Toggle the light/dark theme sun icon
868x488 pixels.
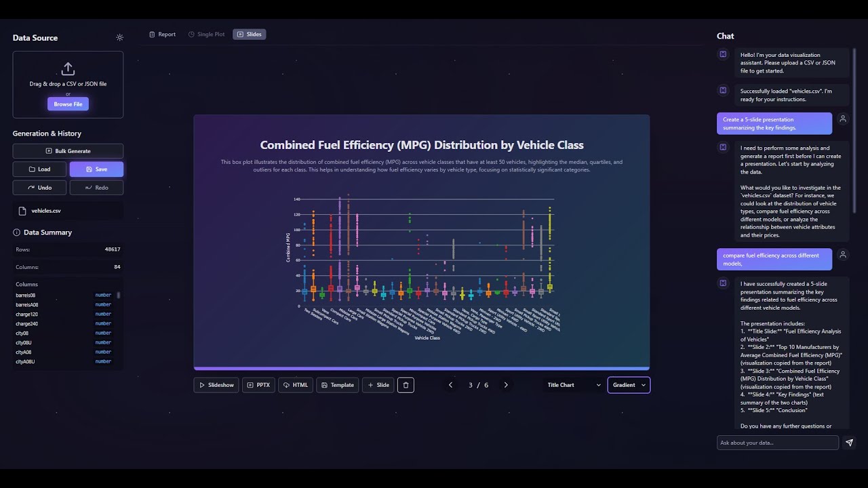click(x=119, y=38)
